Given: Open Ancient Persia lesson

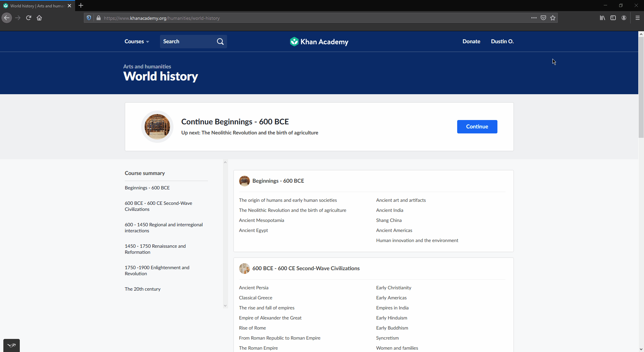Looking at the screenshot, I should point(254,288).
